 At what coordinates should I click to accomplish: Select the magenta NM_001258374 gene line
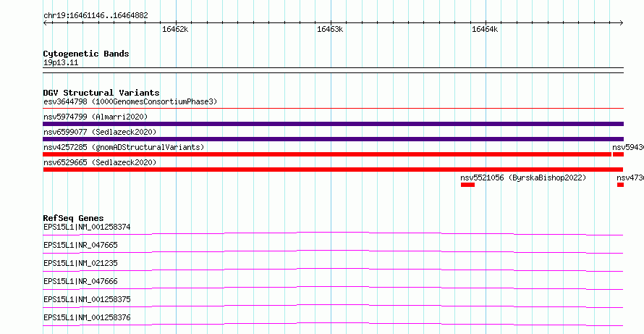333,233
